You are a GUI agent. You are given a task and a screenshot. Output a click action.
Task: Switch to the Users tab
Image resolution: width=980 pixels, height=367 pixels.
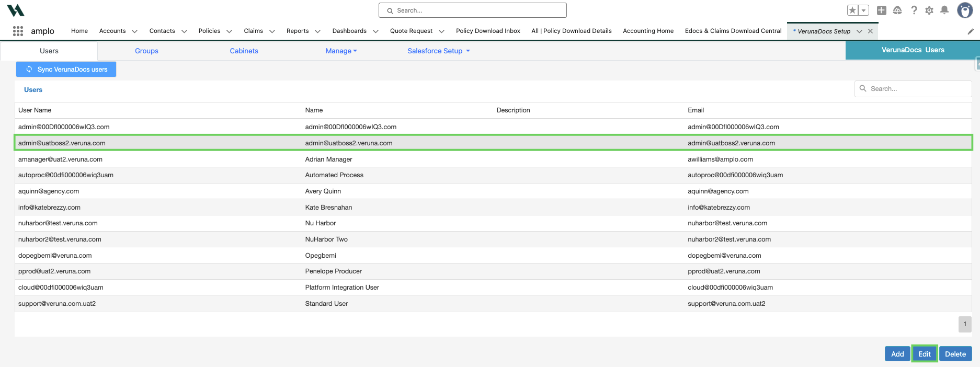click(49, 51)
